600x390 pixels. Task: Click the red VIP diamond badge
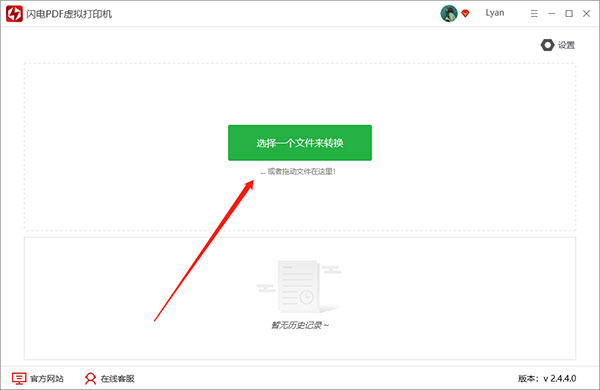point(465,14)
